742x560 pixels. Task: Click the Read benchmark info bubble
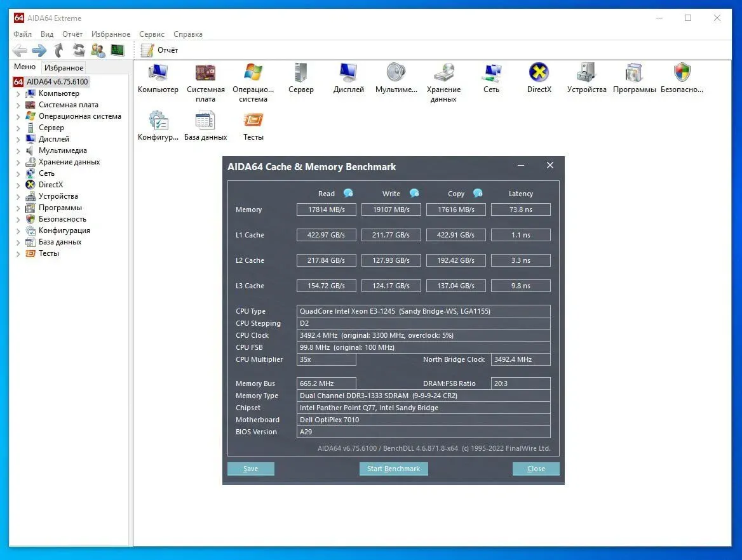pyautogui.click(x=348, y=194)
